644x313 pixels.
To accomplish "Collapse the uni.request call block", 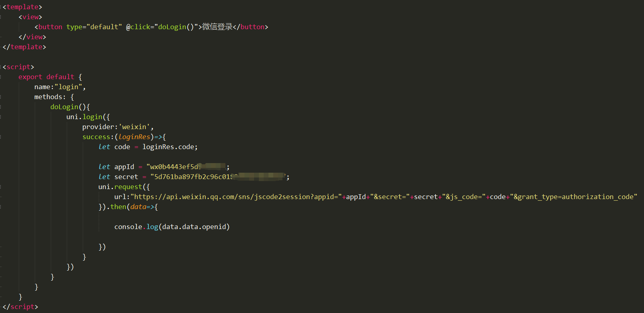I will pyautogui.click(x=1, y=187).
